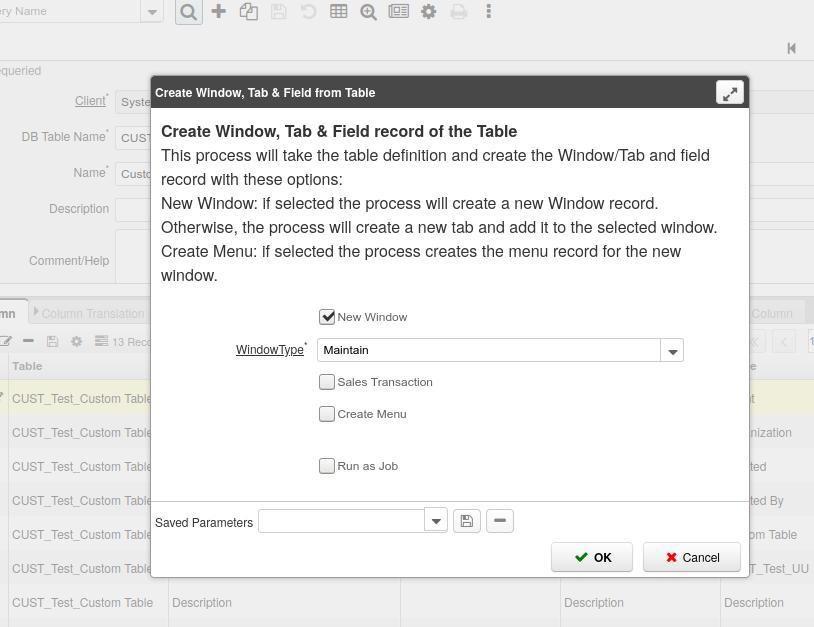Image resolution: width=814 pixels, height=627 pixels.
Task: Run a report via the report icon
Action: tap(399, 11)
